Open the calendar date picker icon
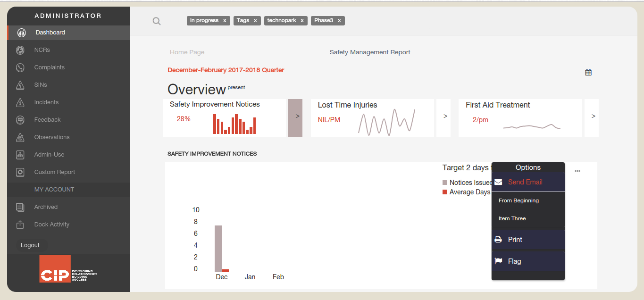The height and width of the screenshot is (300, 644). 588,72
